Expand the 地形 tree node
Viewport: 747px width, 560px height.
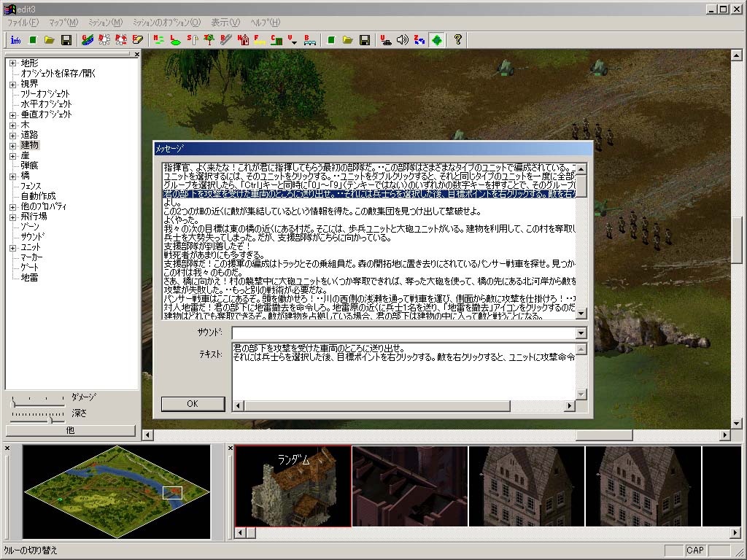12,63
